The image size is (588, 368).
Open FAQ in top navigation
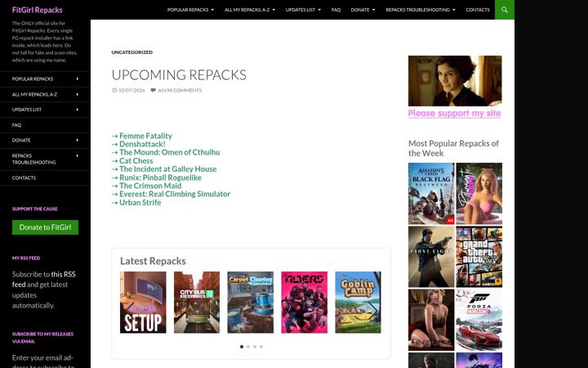coord(336,10)
